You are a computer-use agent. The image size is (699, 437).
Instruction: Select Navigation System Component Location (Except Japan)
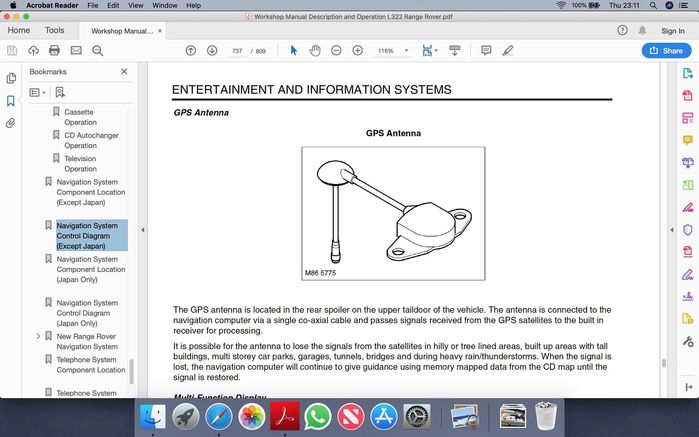90,192
